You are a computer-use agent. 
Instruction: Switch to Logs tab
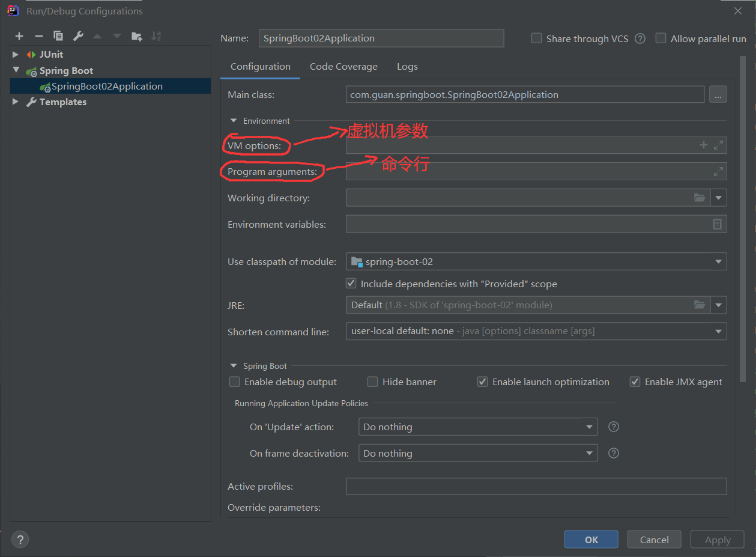(x=407, y=67)
